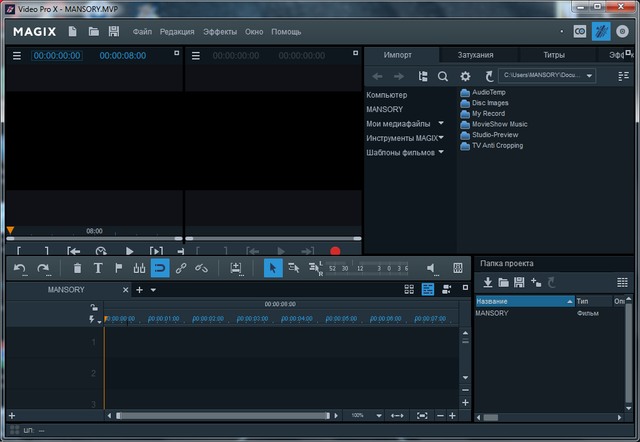This screenshot has height=442, width=640.
Task: Open the program monitor hamburger menu
Action: tap(17, 56)
